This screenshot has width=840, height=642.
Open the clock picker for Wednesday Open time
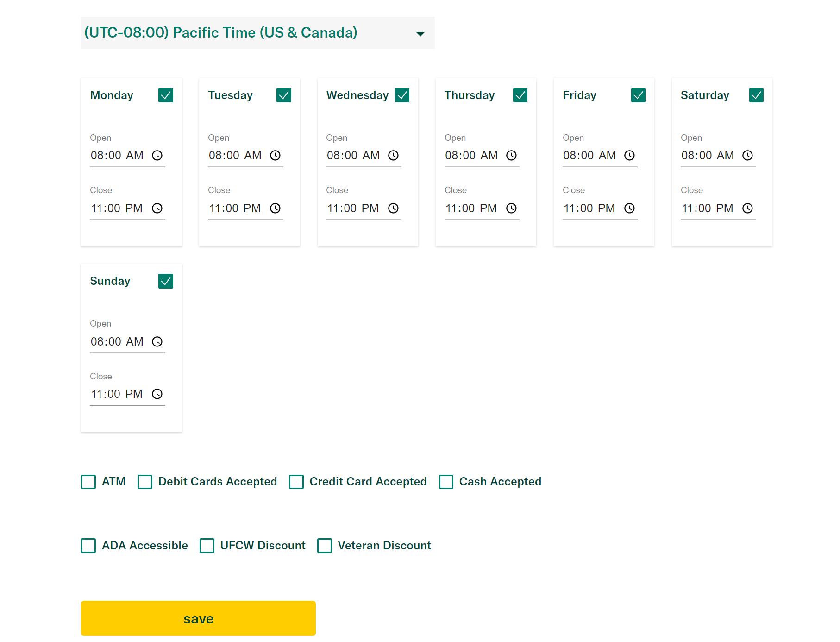click(394, 155)
